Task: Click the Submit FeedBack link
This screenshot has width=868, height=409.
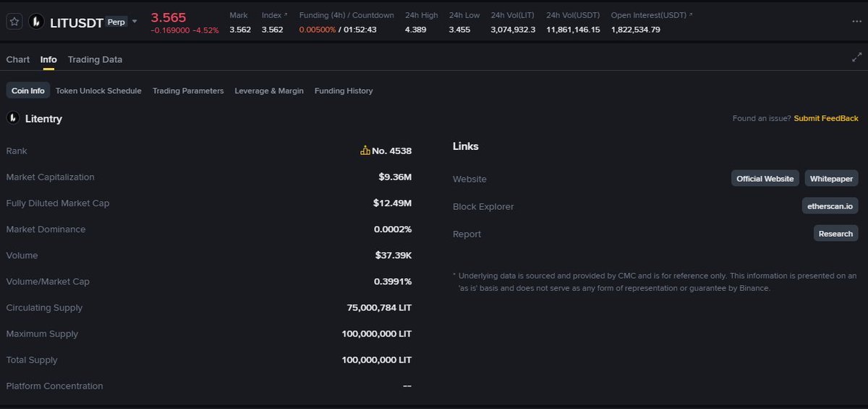Action: 826,118
